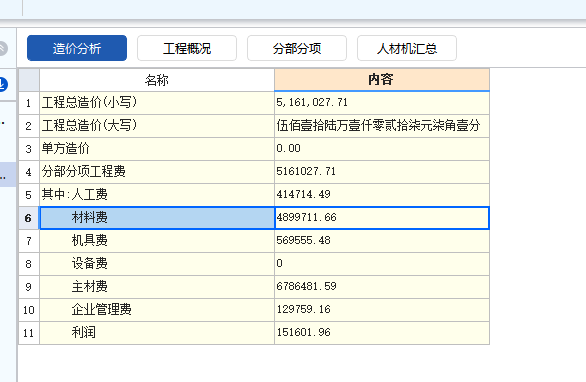Click the blue circular sidebar icon
586x382 pixels.
[3, 84]
